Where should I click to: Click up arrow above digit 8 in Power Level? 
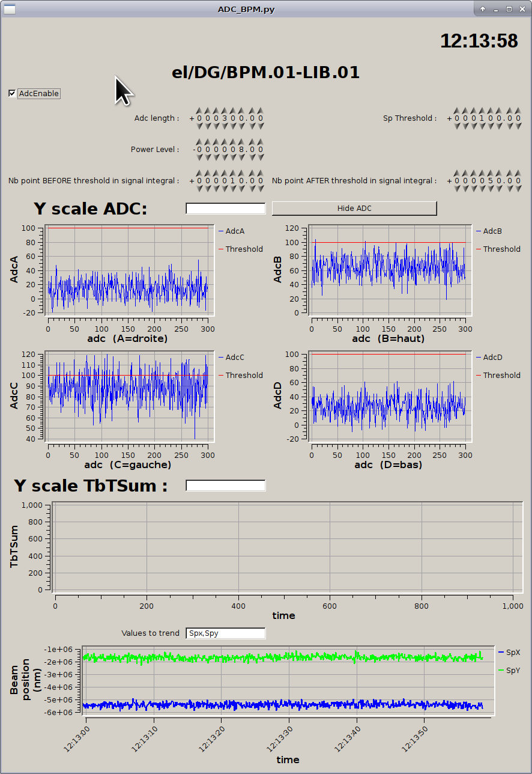pos(241,142)
